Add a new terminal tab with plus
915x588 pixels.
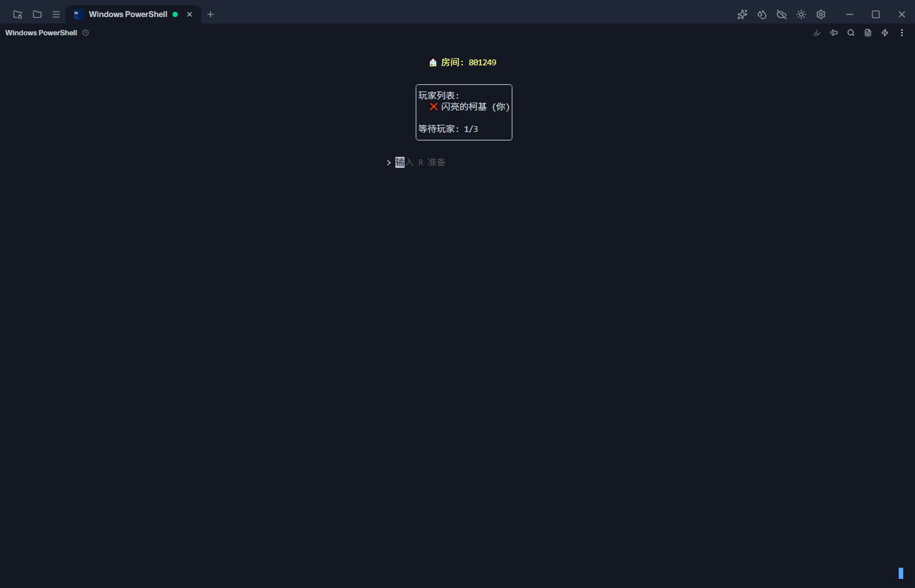point(210,14)
